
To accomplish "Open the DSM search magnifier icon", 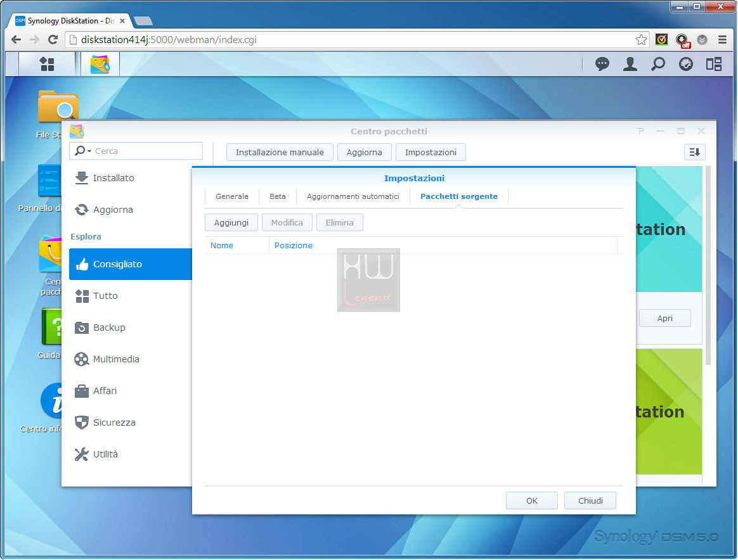I will coord(658,64).
